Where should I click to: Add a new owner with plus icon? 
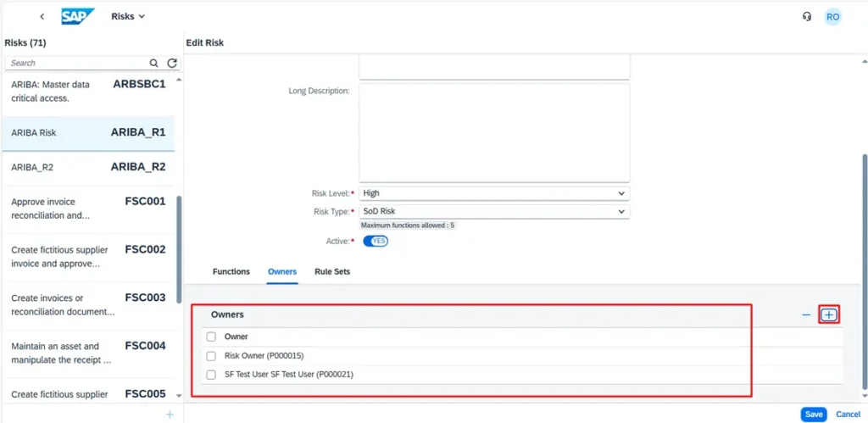tap(829, 314)
